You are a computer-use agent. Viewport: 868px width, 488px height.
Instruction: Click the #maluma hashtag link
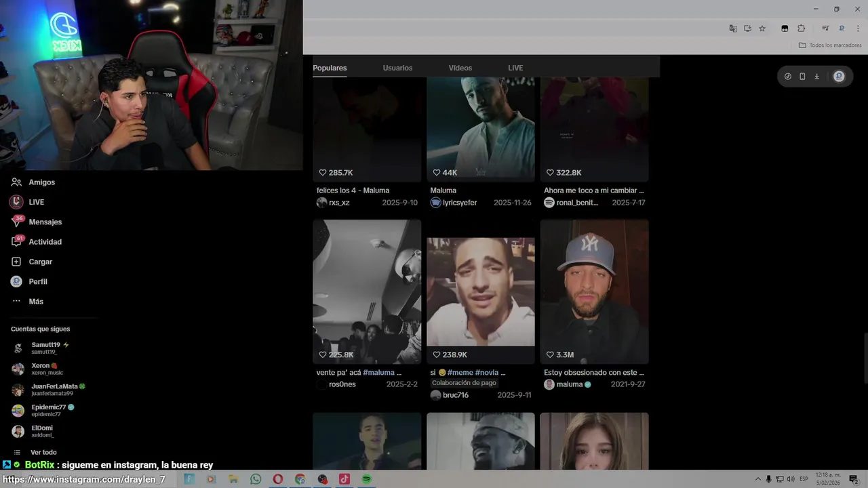378,372
